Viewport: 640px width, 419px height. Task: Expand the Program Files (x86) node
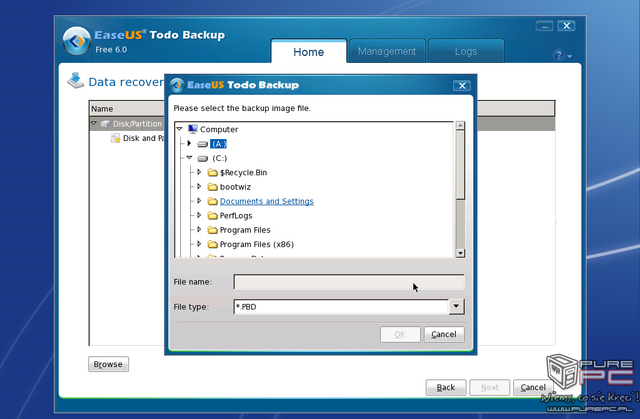click(199, 244)
